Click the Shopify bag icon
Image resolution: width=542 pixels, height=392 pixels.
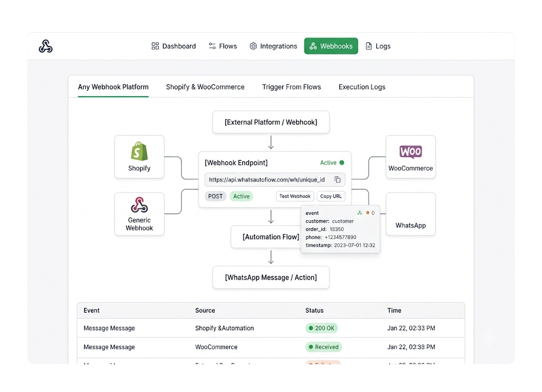(x=139, y=151)
